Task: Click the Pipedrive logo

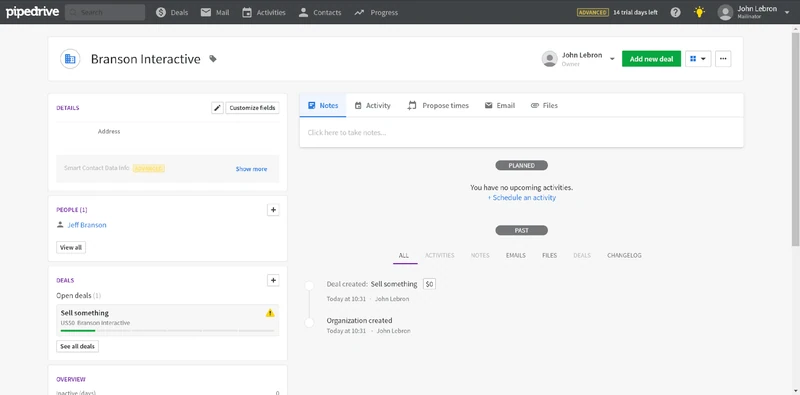Action: click(33, 12)
